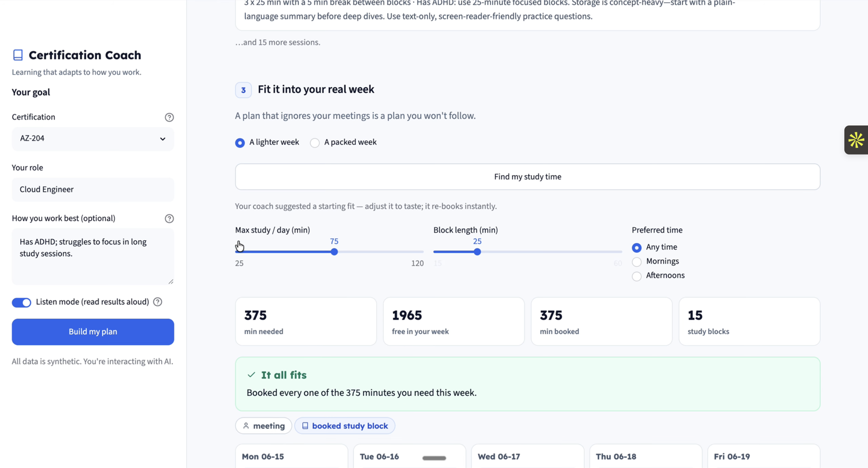Open the Thu 06-18 day column
Image resolution: width=868 pixels, height=468 pixels.
point(646,456)
